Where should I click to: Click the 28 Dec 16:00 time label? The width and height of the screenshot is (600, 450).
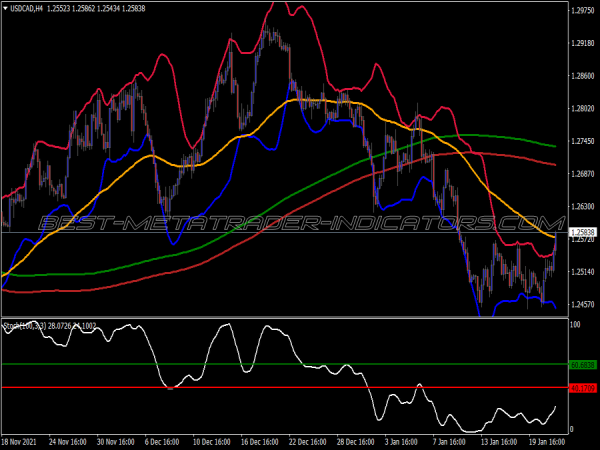coord(355,442)
